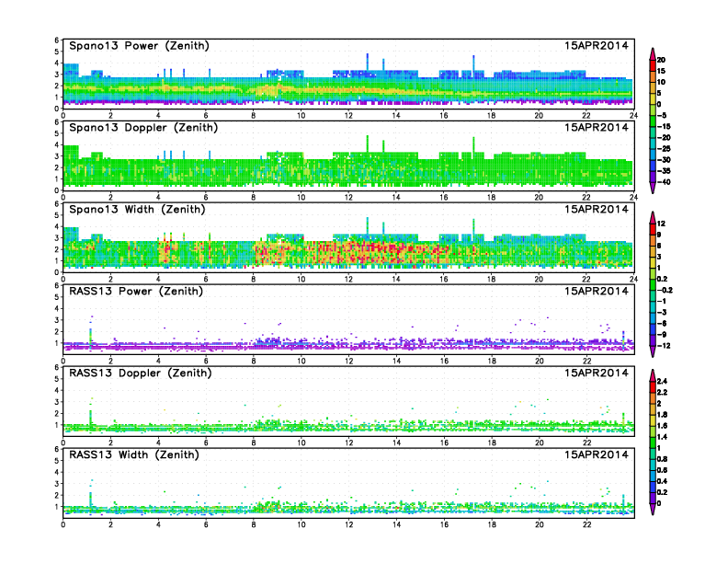Click the color bar label "0.8"

[663, 459]
